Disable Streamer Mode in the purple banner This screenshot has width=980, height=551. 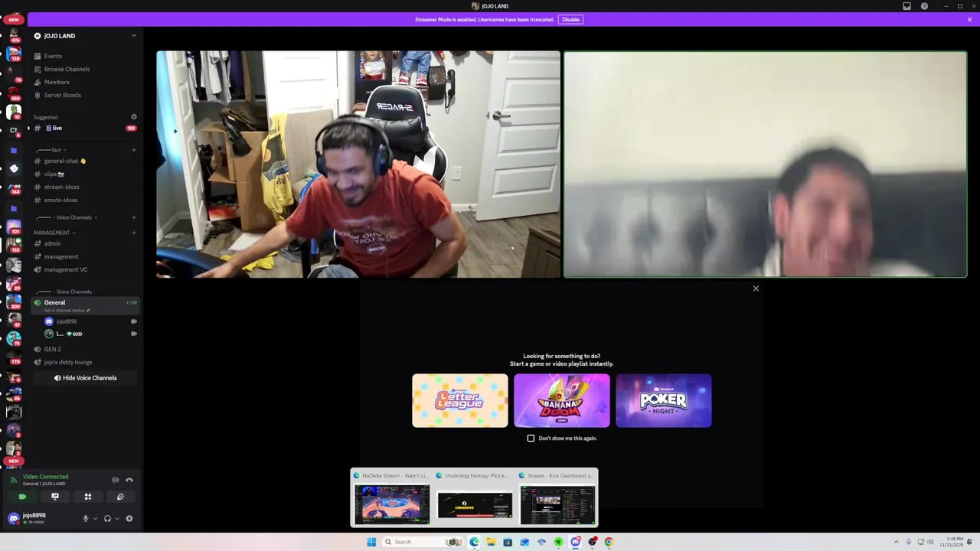[570, 19]
